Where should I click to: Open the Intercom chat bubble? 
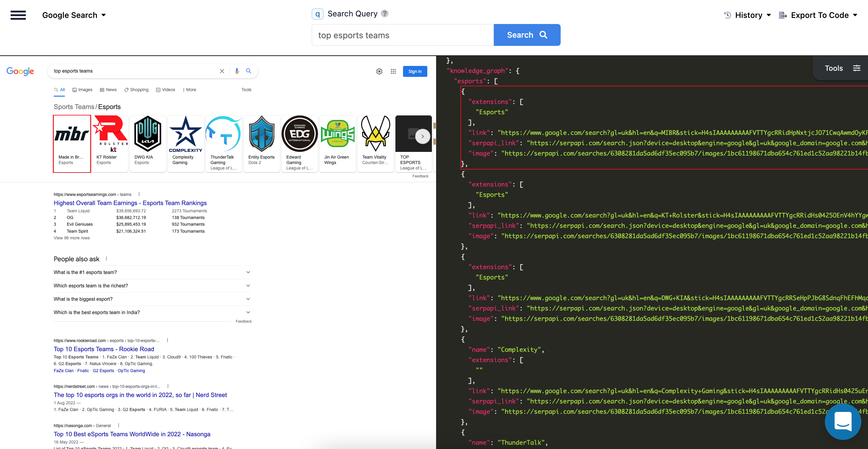tap(843, 422)
